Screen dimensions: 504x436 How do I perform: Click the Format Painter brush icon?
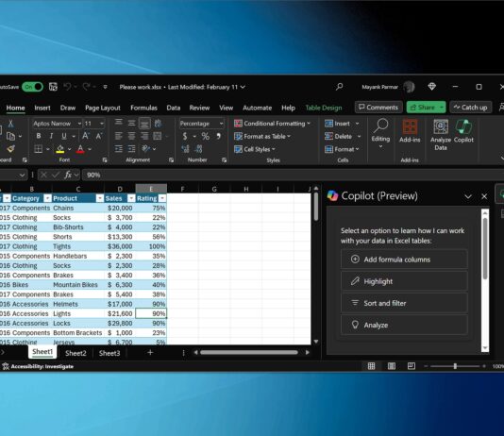[x=10, y=149]
